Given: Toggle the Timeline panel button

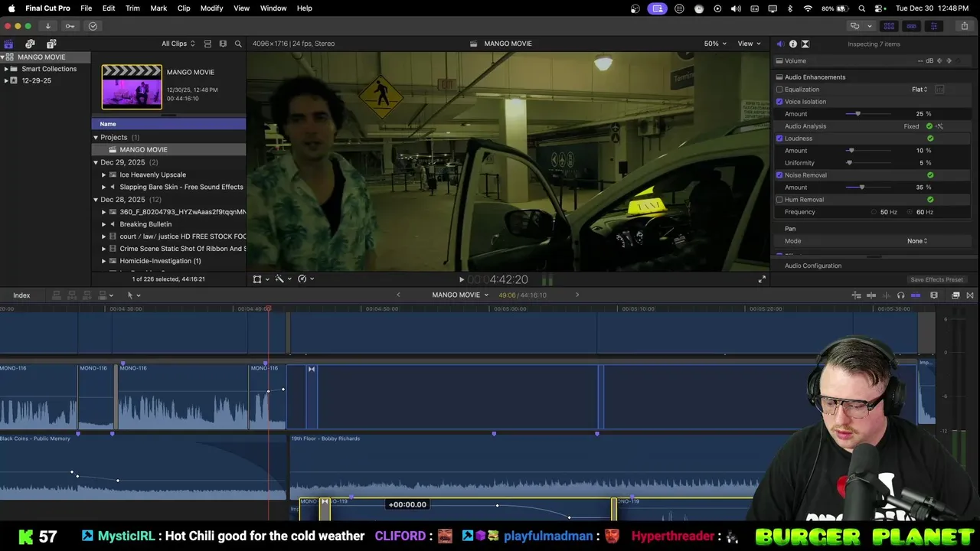Looking at the screenshot, I should [x=911, y=26].
